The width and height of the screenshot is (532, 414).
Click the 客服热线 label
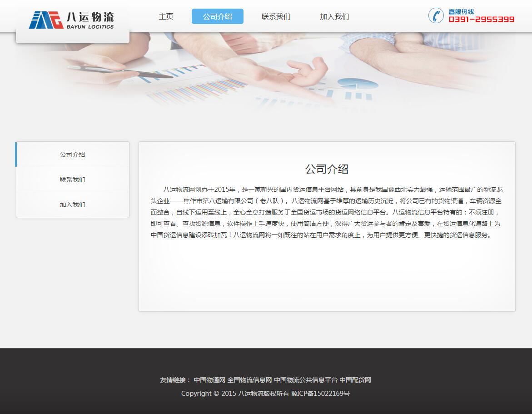tap(461, 12)
